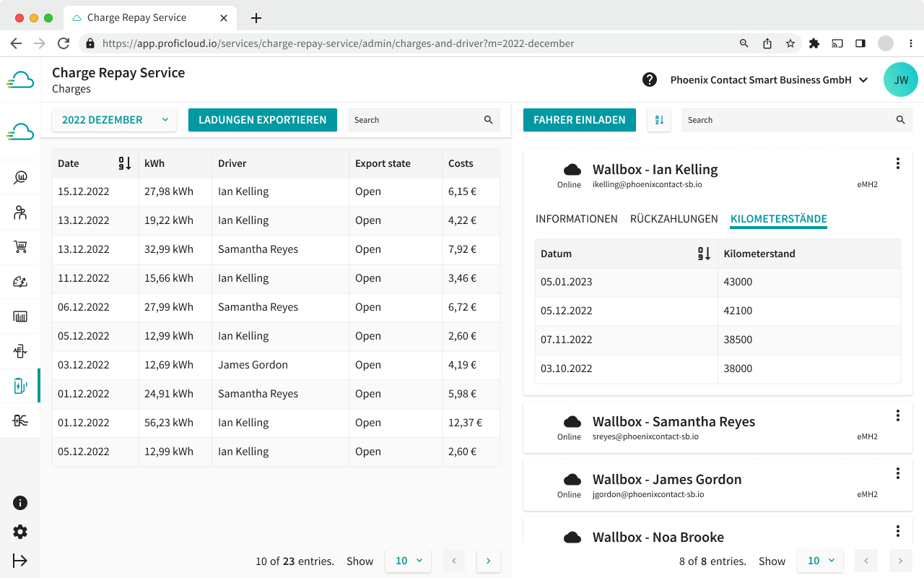Click the LADUNGEN EXPORTIEREN button
Image resolution: width=924 pixels, height=578 pixels.
click(262, 120)
